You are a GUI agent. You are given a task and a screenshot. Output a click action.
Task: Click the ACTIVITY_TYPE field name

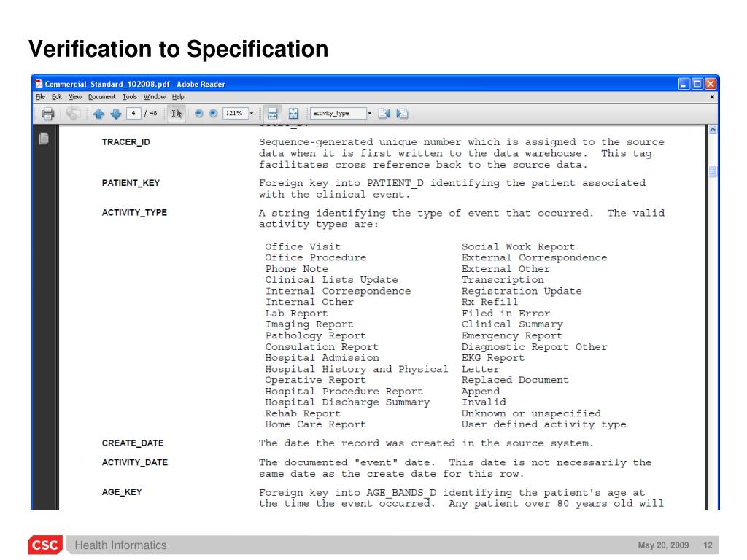tap(134, 212)
